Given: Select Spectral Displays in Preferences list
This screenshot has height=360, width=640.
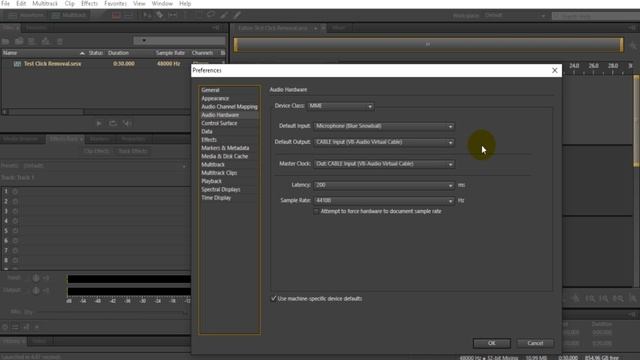Looking at the screenshot, I should point(221,189).
